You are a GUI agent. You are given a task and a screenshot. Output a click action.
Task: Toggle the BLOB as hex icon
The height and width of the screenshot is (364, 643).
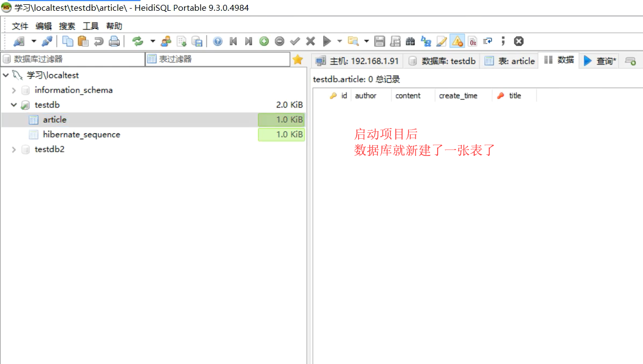click(473, 41)
